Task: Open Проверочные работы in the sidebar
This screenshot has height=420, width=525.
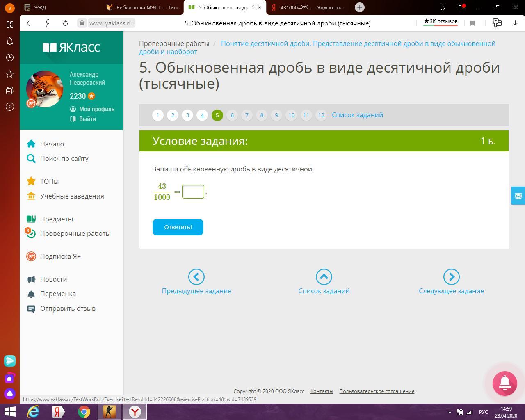Action: coord(75,233)
